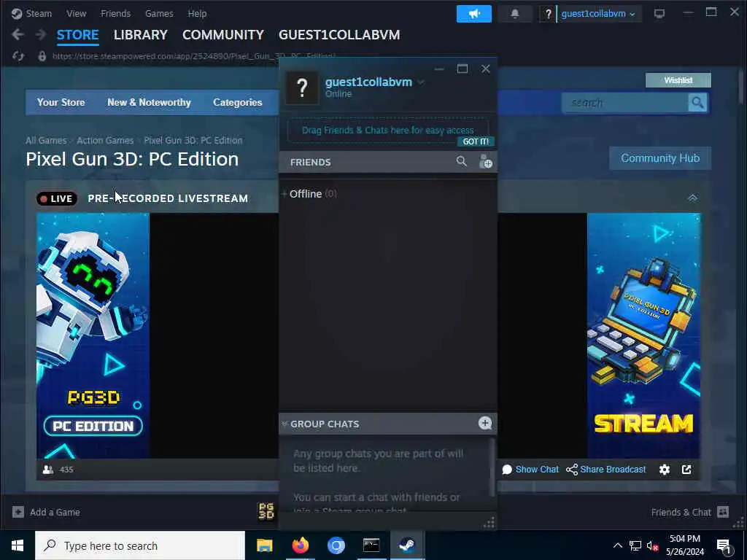Viewport: 747px width, 560px height.
Task: Open the Your Store menu
Action: pyautogui.click(x=61, y=102)
